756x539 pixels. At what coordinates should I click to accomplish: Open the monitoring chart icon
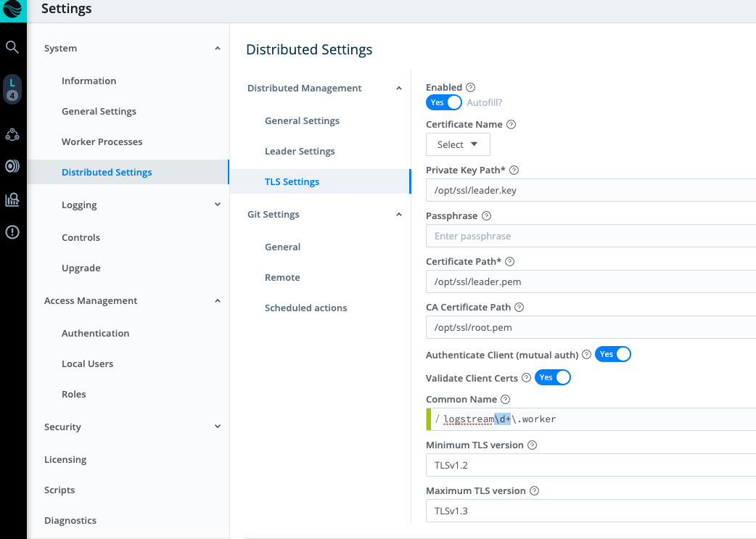point(12,197)
